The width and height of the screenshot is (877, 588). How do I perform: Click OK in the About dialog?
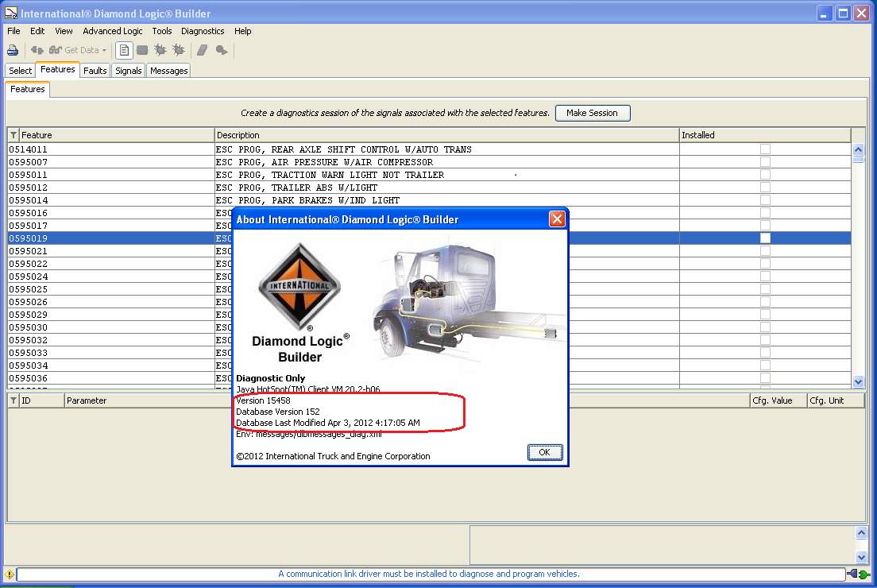[544, 452]
